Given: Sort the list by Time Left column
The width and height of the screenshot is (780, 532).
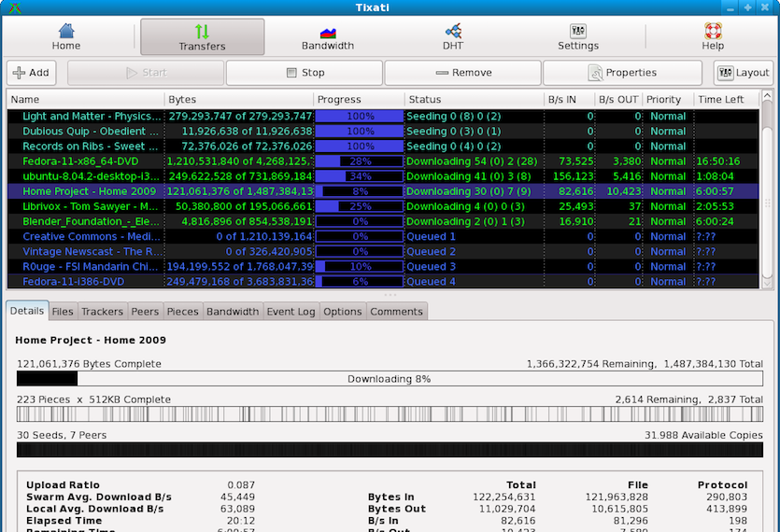Looking at the screenshot, I should (x=725, y=99).
